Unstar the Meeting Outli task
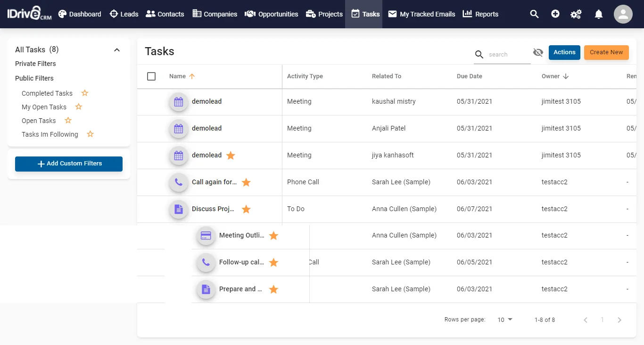644x345 pixels. (x=273, y=235)
